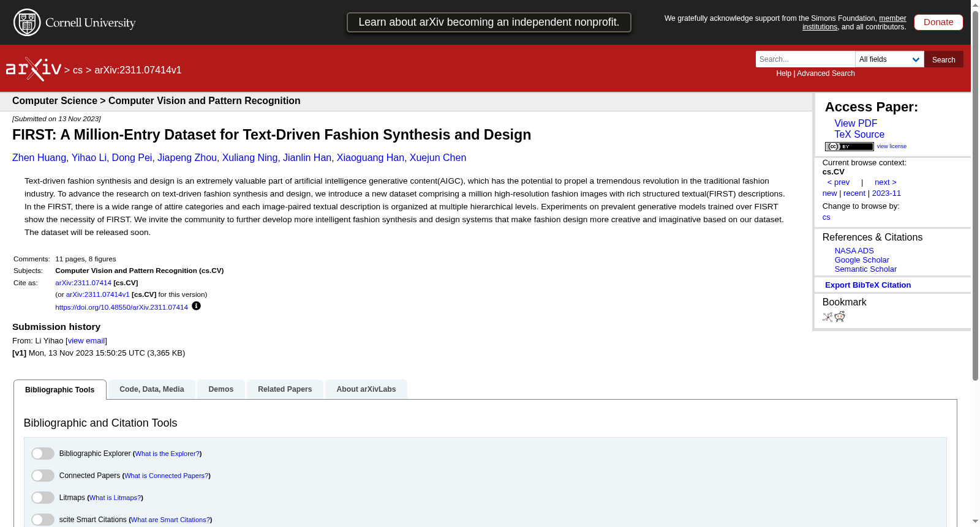
Task: Go to previous paper with prev link
Action: click(839, 182)
